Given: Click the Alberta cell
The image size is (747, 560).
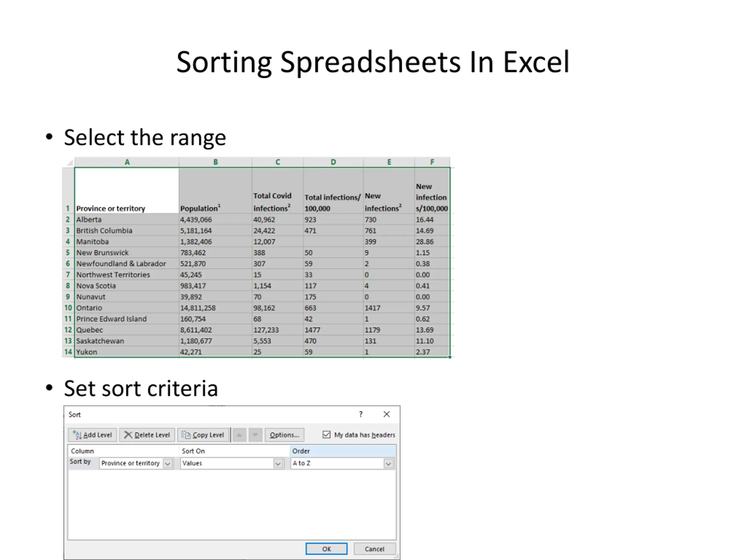Looking at the screenshot, I should tap(127, 219).
